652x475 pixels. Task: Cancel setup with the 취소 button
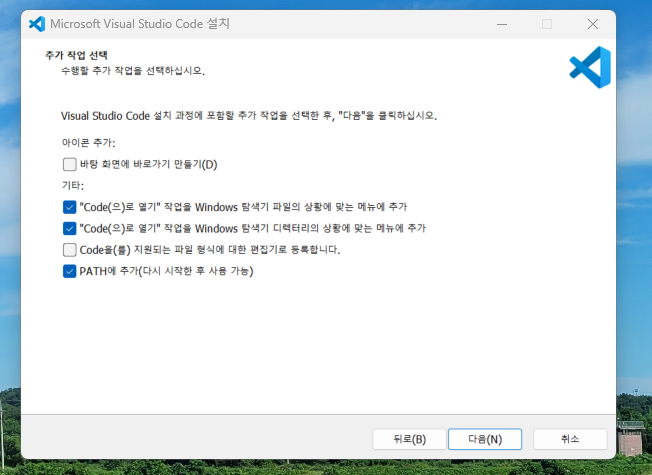pyautogui.click(x=570, y=439)
